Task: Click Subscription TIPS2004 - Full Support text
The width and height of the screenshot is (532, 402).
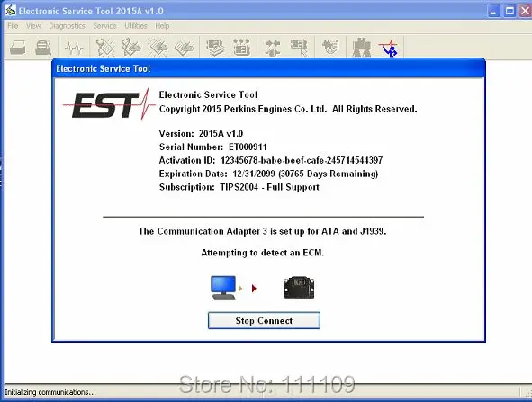Action: click(239, 187)
